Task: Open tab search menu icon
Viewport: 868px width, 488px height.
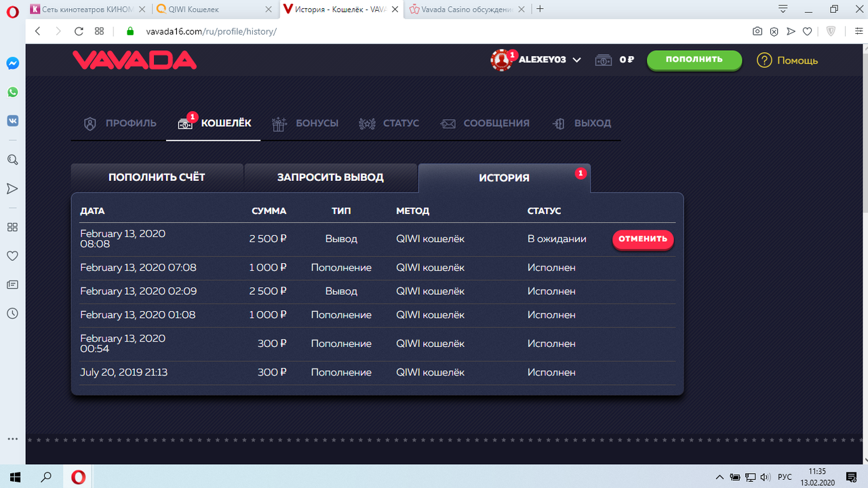Action: point(783,9)
